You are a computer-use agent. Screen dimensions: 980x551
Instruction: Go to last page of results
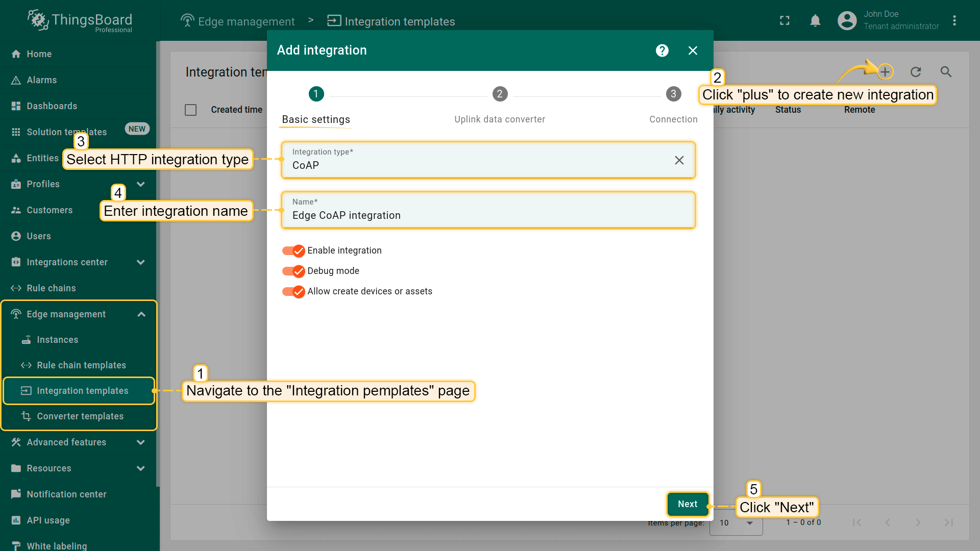pyautogui.click(x=949, y=522)
